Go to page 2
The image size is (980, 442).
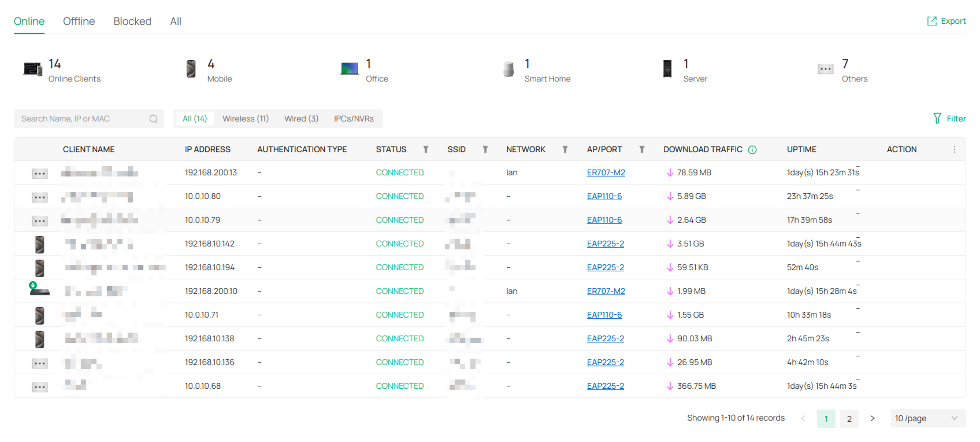(849, 419)
